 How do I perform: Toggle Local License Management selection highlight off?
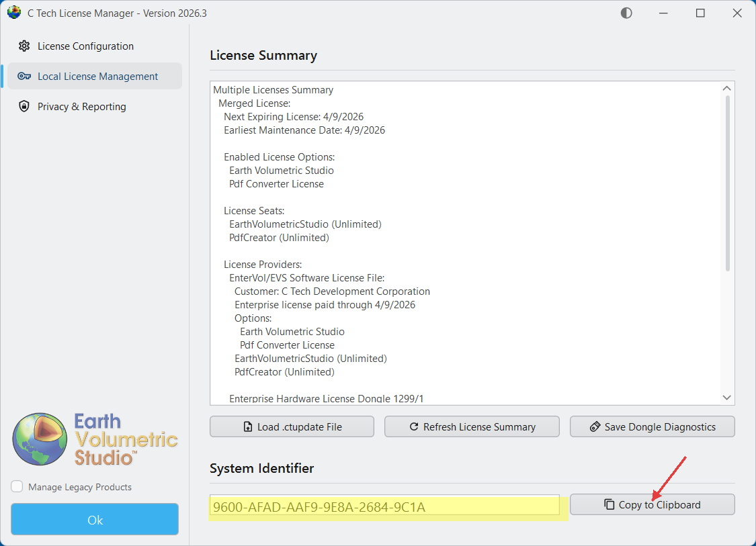94,76
